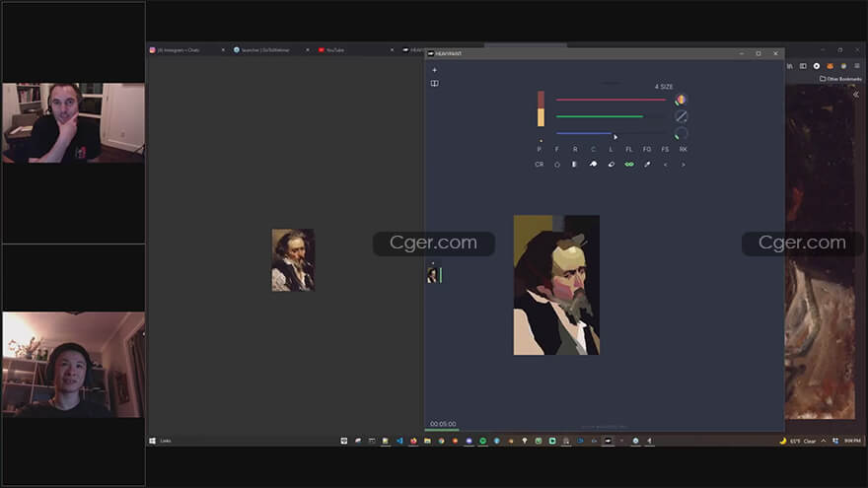Click the dark circle dial beside the blue slider

[x=681, y=133]
